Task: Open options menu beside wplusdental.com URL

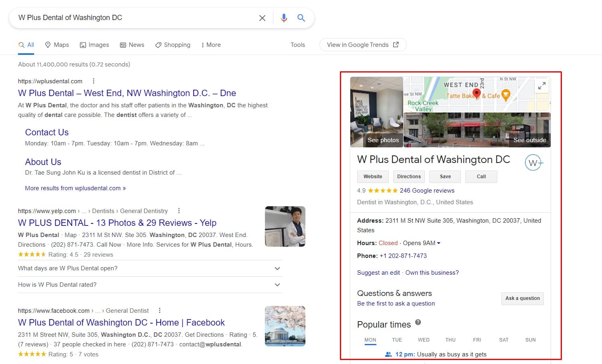Action: (x=93, y=81)
